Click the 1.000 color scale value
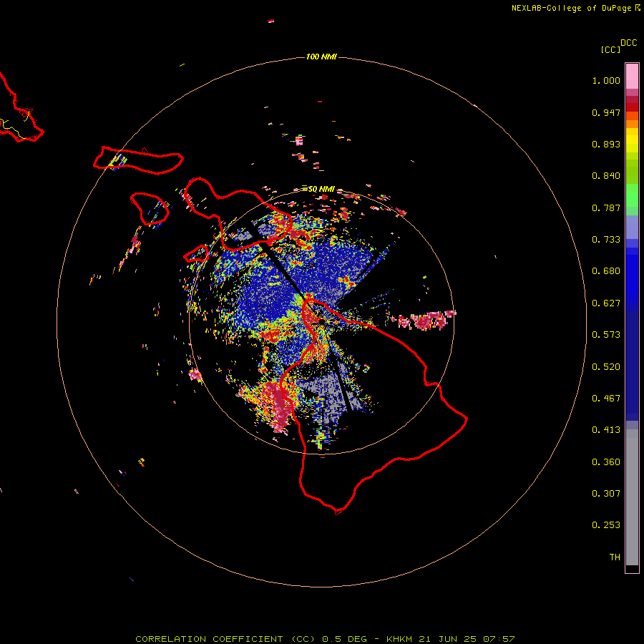The height and width of the screenshot is (644, 644). click(606, 80)
